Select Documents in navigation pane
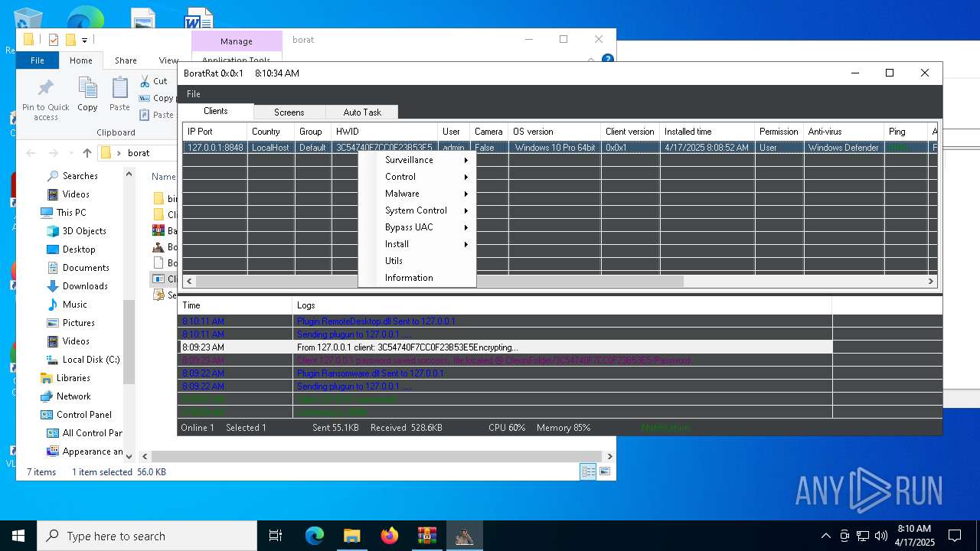Image resolution: width=980 pixels, height=551 pixels. (x=86, y=268)
